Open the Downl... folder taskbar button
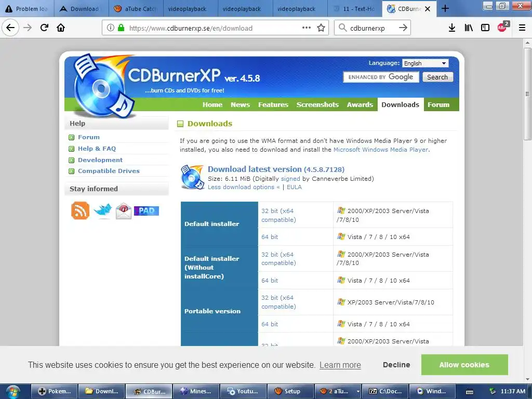This screenshot has height=399, width=532. pos(102,392)
